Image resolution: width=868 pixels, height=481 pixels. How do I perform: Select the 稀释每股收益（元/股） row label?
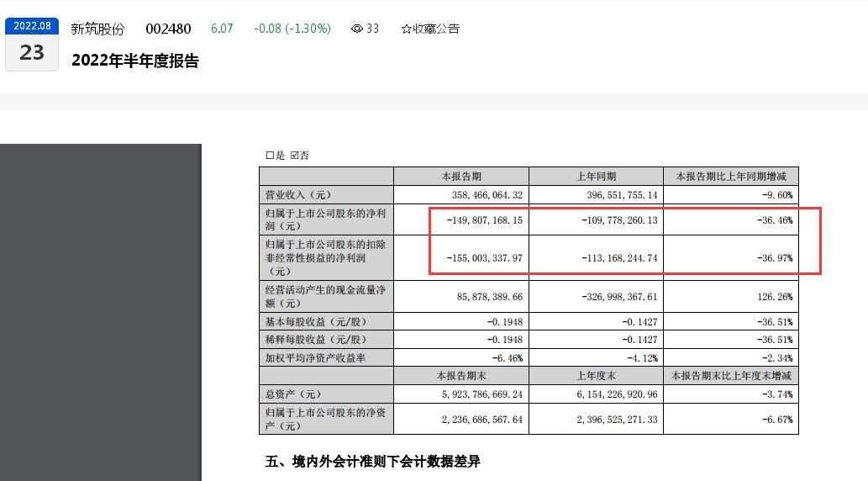click(316, 339)
